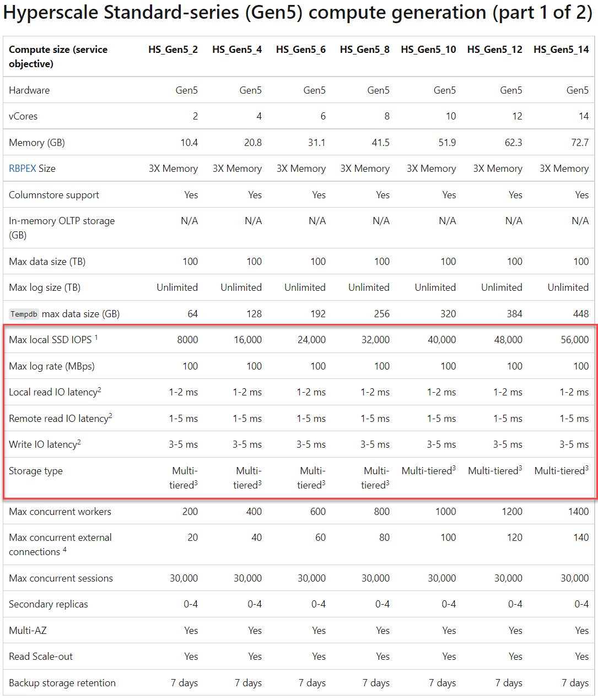
Task: Click the concurrent workers value 600
Action: [x=318, y=512]
